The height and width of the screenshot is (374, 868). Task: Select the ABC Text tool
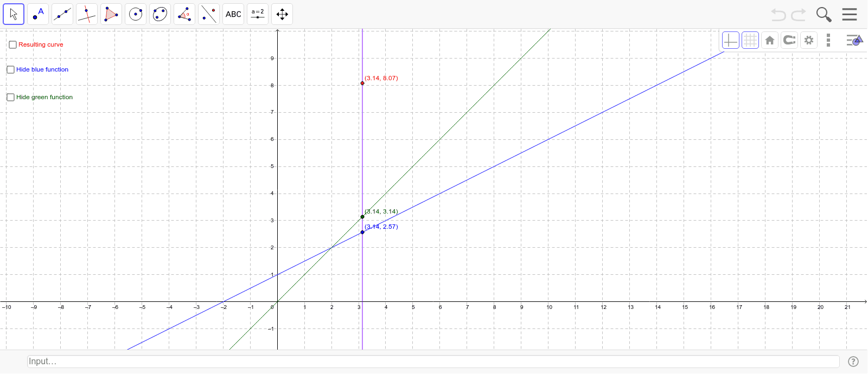click(x=233, y=14)
